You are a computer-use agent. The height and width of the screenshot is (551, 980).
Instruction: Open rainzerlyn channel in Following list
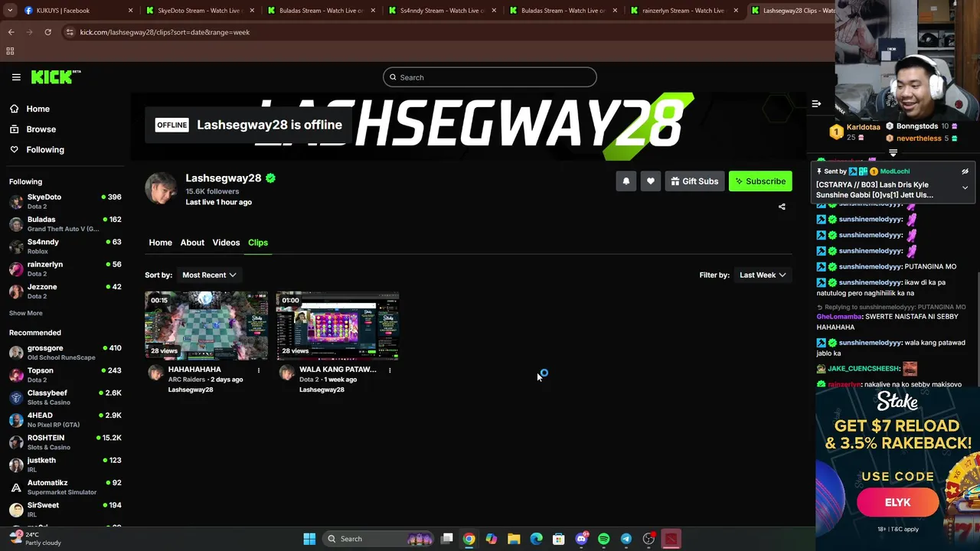(65, 269)
